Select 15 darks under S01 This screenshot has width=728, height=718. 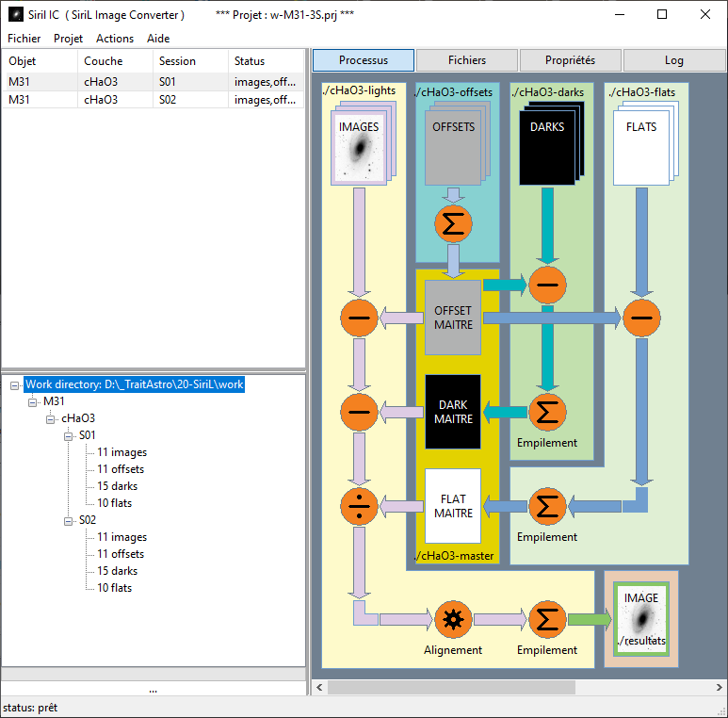118,486
